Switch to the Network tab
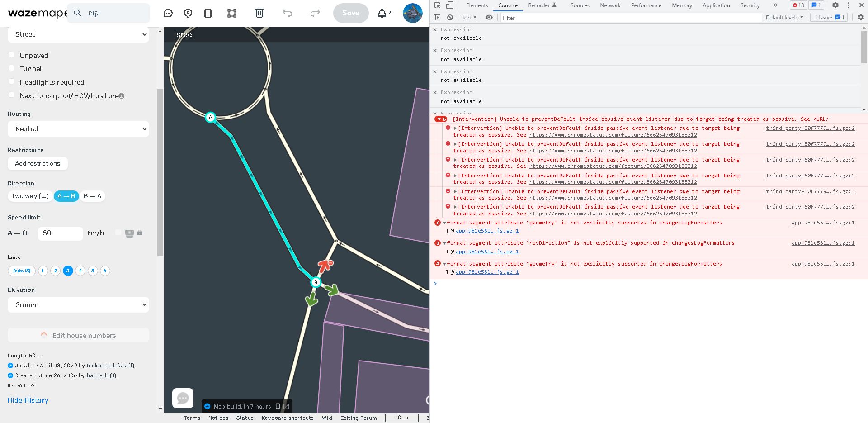868x423 pixels. tap(610, 5)
